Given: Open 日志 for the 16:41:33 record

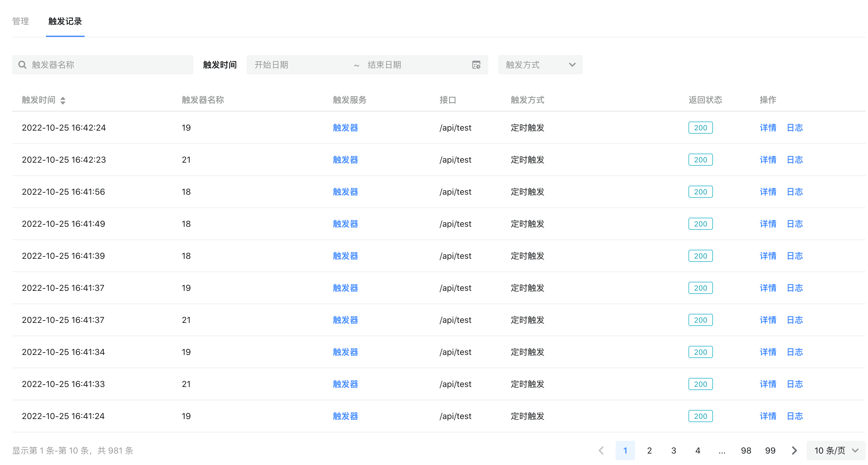Looking at the screenshot, I should click(x=795, y=384).
